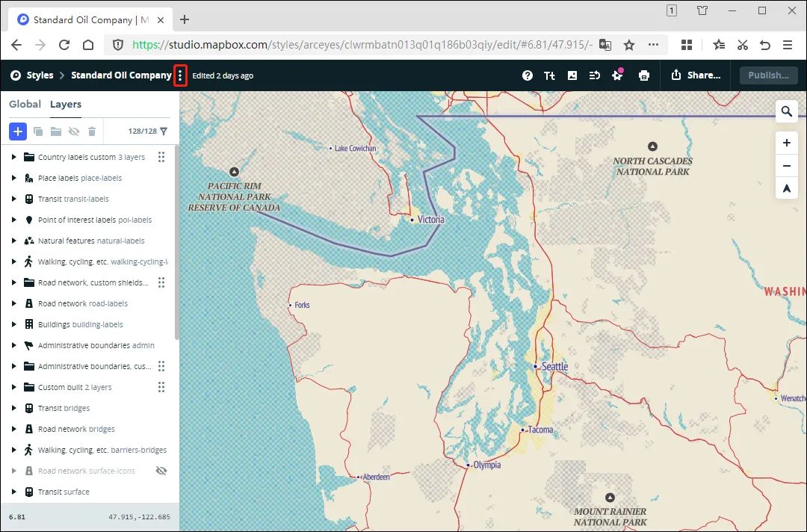The image size is (807, 532).
Task: Zoom in using the plus map control
Action: [786, 143]
